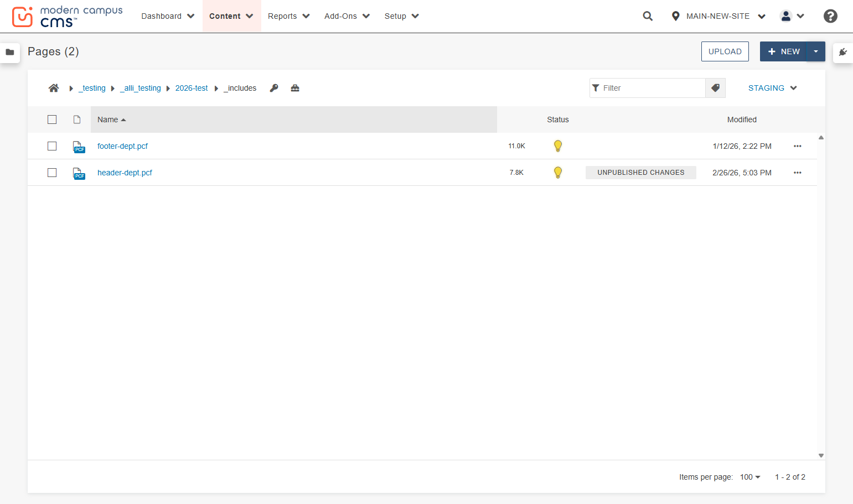Open the gadgets plug sidebar
Image resolution: width=853 pixels, height=504 pixels.
[842, 52]
